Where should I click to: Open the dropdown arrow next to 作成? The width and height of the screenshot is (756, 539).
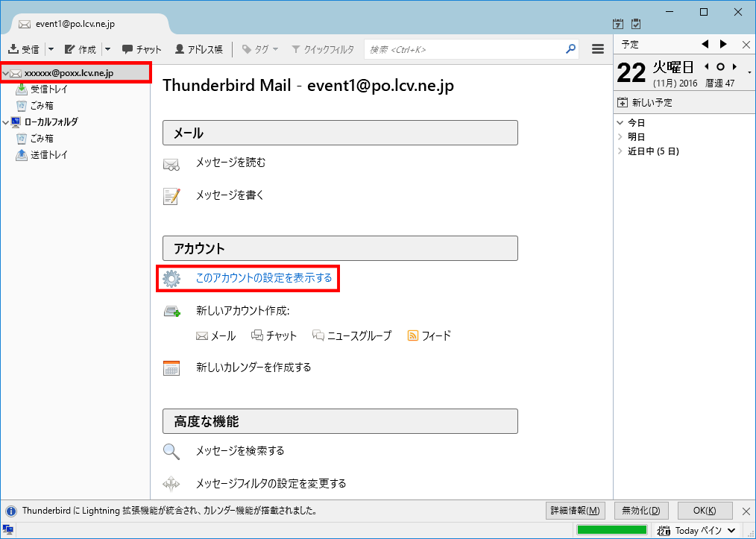click(107, 49)
